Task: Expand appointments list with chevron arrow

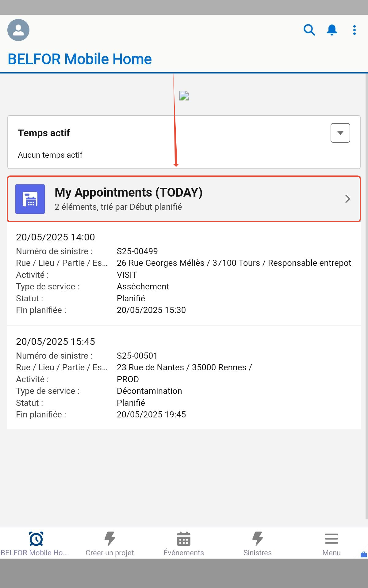Action: (347, 199)
